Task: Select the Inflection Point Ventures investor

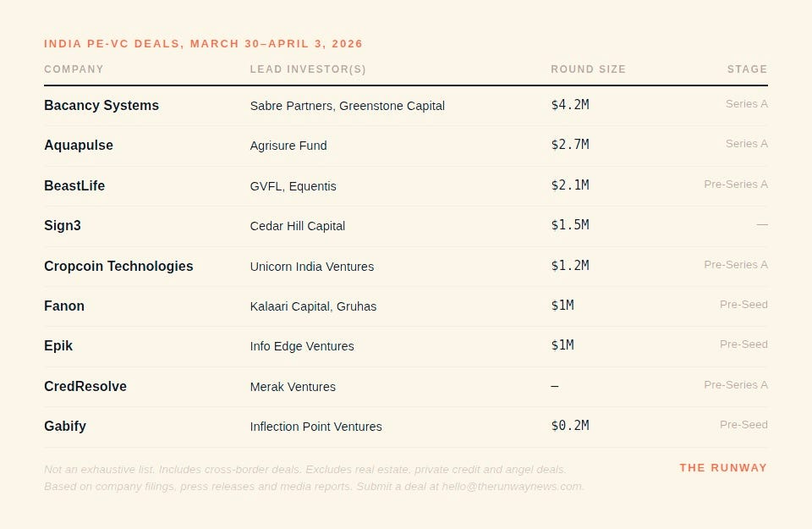Action: click(315, 427)
